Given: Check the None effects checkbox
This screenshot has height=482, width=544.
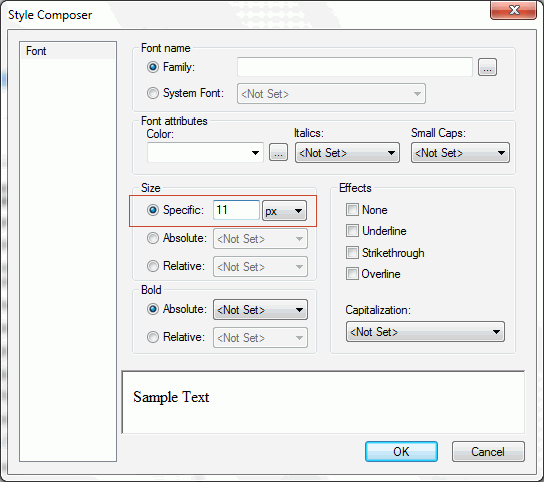Looking at the screenshot, I should 352,210.
